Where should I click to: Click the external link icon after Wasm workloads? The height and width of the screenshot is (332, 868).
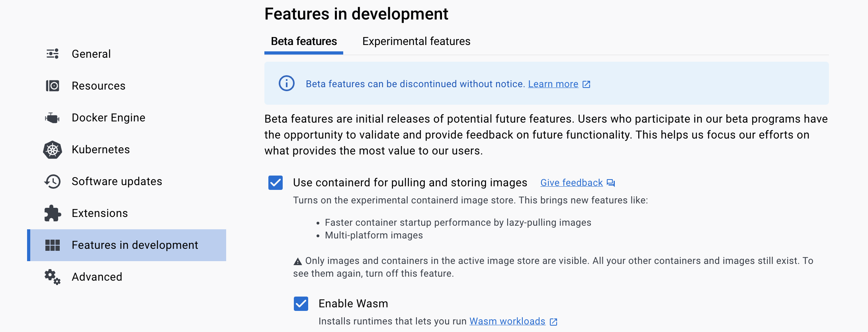tap(553, 322)
